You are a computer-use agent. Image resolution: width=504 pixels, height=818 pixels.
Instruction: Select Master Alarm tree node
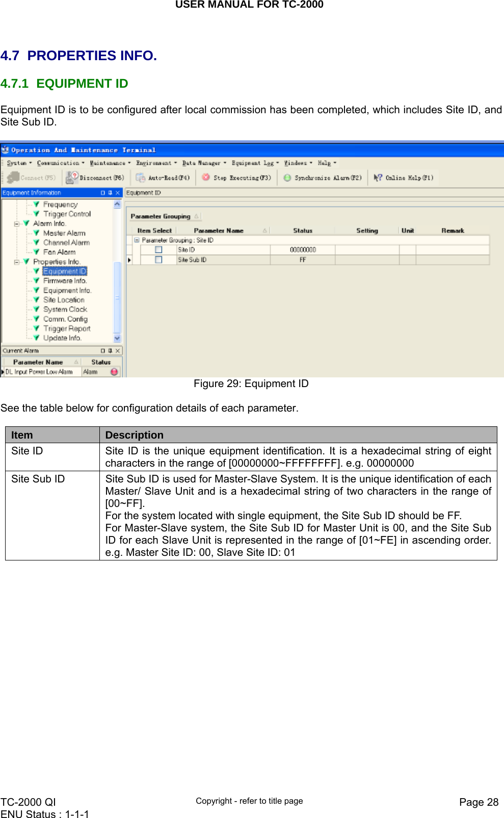64,233
